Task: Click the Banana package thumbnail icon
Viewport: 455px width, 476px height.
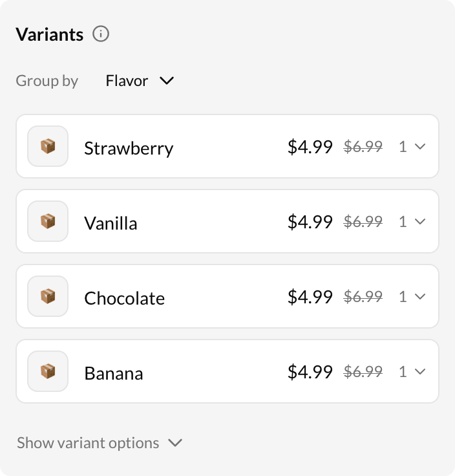Action: [x=48, y=372]
